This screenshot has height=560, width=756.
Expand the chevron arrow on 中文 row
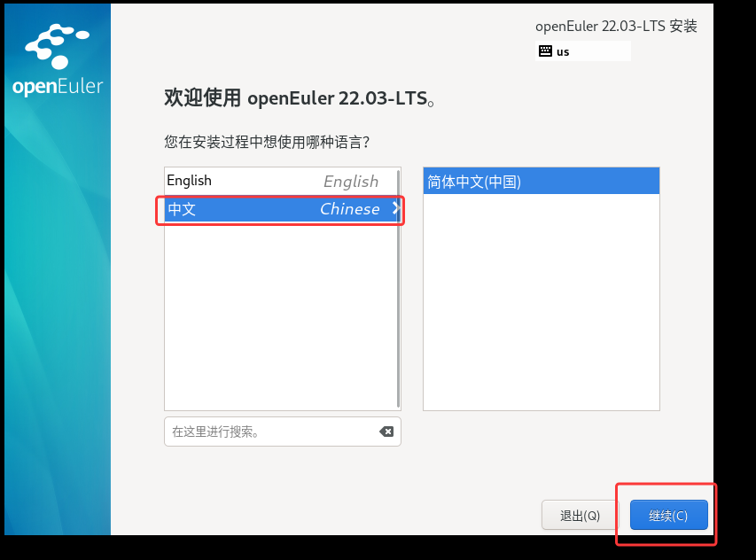pyautogui.click(x=396, y=209)
